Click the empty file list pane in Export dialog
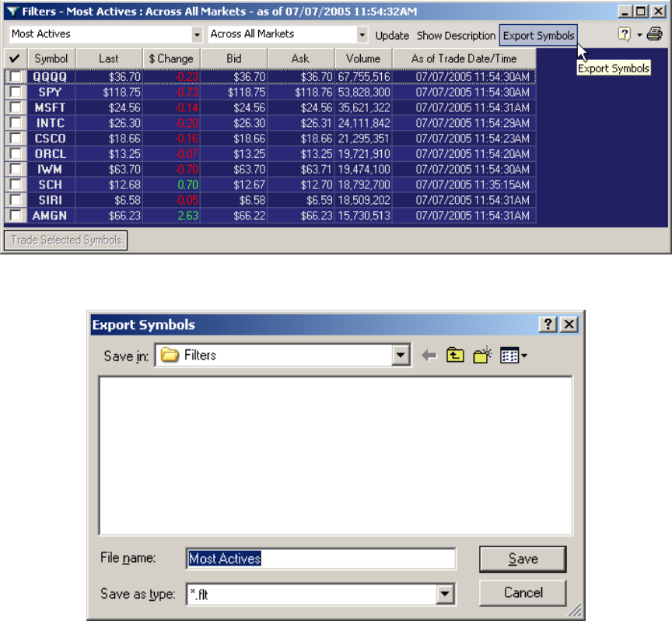Screen dimensions: 672x621 335,456
